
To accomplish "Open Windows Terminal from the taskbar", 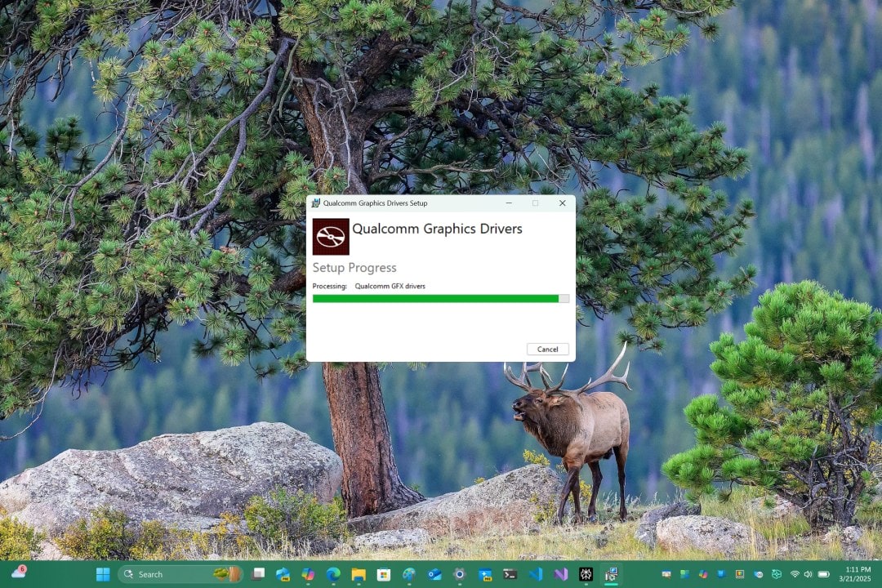I will 510,574.
